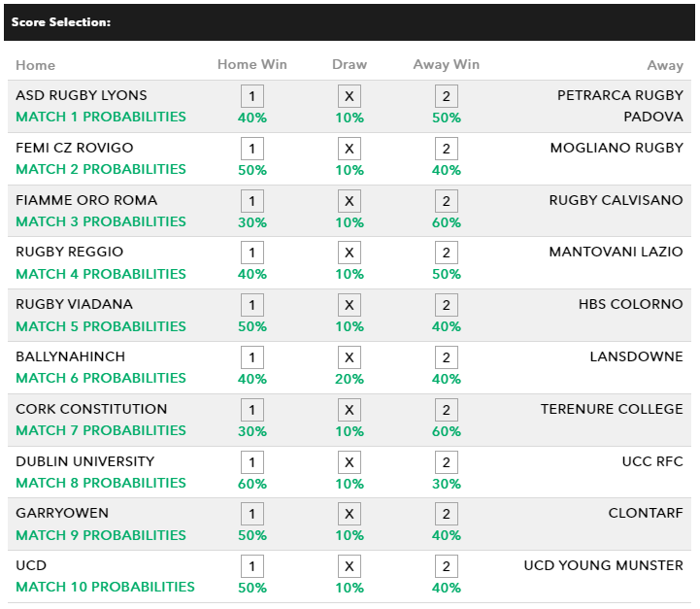700x609 pixels.
Task: Select draw for Ballynahinch vs Lansdowne
Action: pyautogui.click(x=350, y=357)
